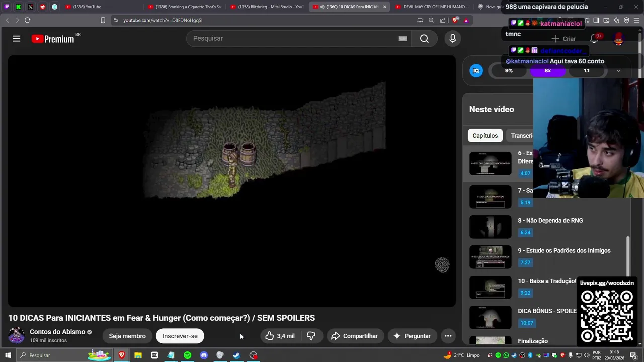Viewport: 644px width, 362px height.
Task: Click the circular watermark icon in video corner
Action: (x=442, y=265)
